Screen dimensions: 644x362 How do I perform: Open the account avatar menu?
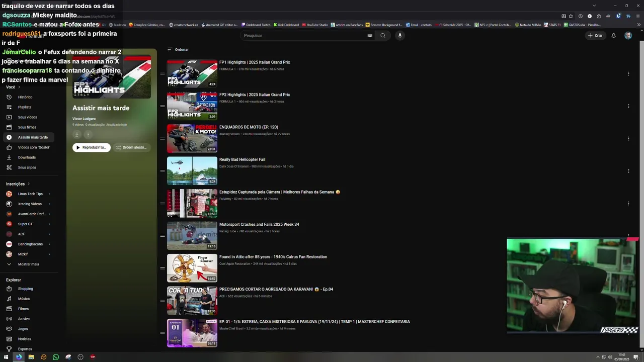[628, 36]
